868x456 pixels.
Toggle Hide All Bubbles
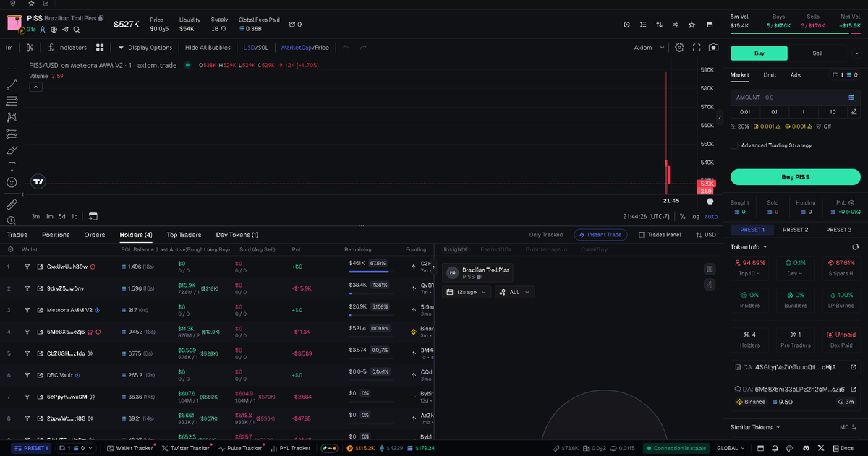[208, 48]
